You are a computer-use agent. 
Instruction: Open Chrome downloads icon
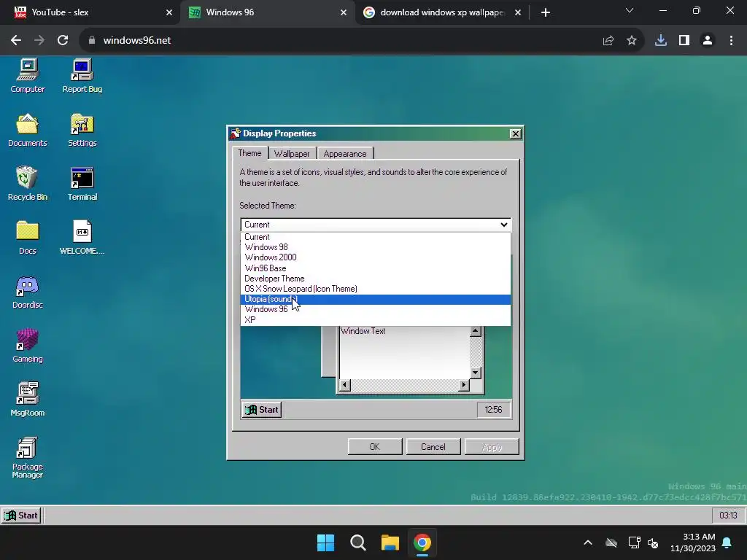660,41
